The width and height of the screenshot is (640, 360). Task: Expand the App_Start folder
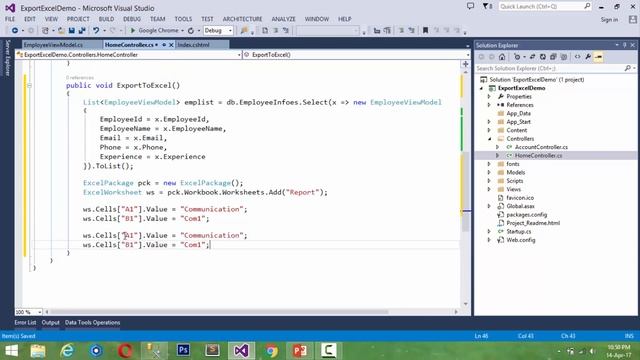pos(489,122)
